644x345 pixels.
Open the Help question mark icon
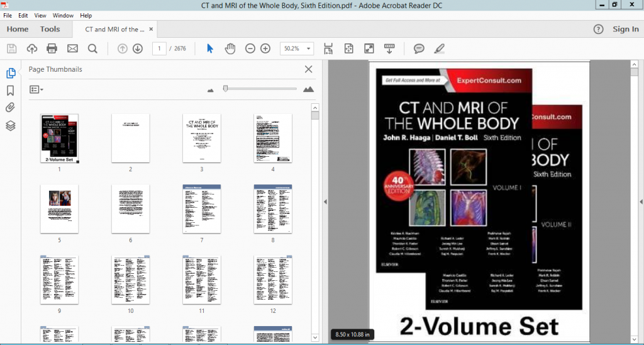599,29
